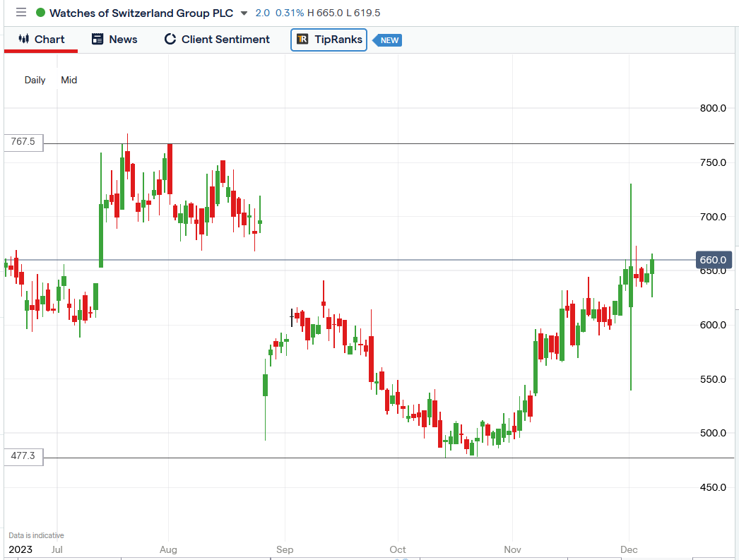739x560 pixels.
Task: Click the TipRanks logo icon
Action: click(x=302, y=39)
